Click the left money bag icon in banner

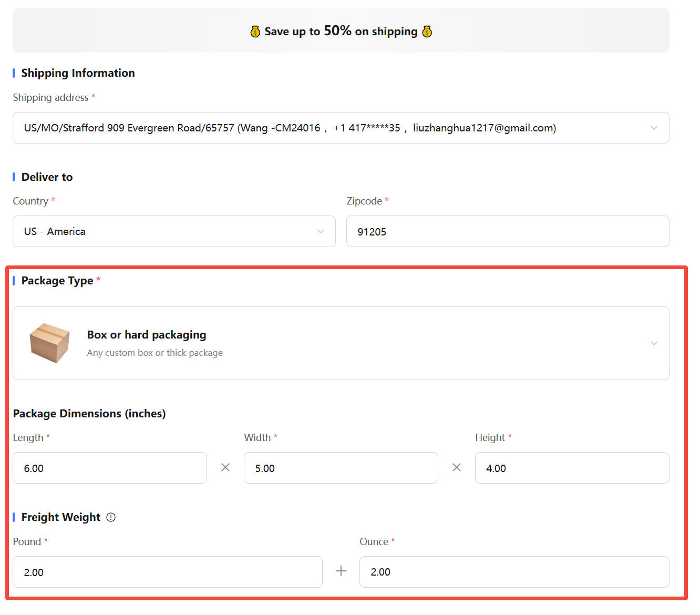click(255, 32)
